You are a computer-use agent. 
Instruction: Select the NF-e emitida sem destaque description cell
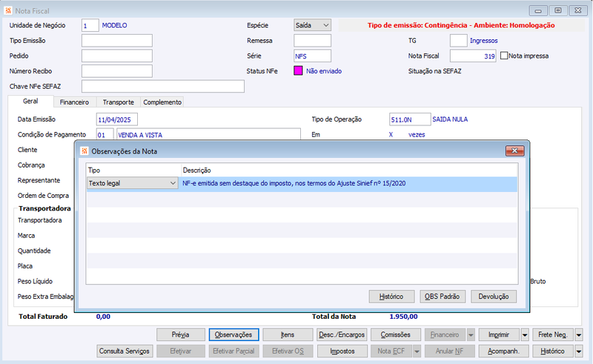(x=348, y=183)
